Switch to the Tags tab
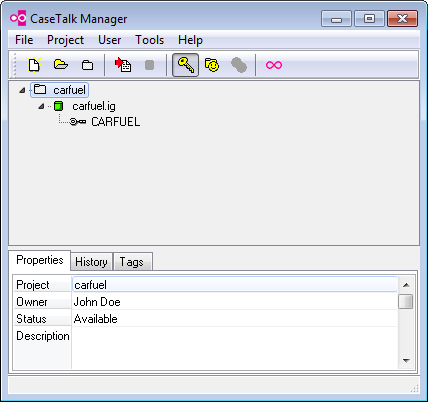The width and height of the screenshot is (428, 402). click(132, 262)
